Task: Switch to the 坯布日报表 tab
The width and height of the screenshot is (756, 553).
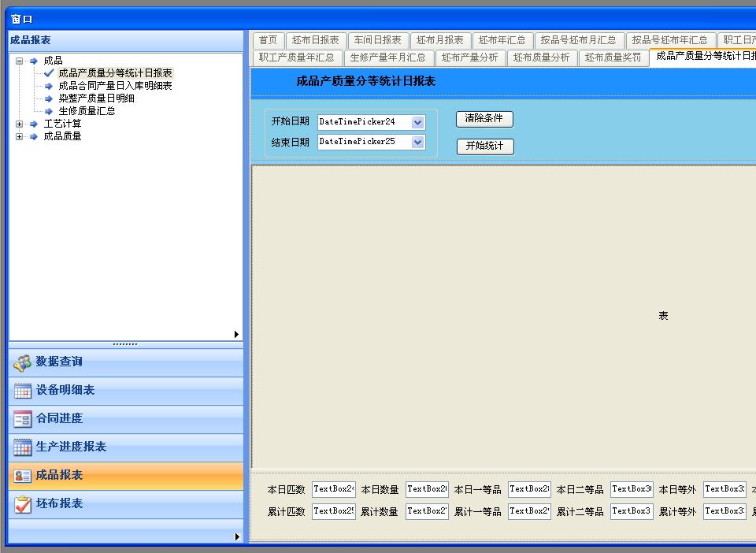Action: [x=316, y=40]
